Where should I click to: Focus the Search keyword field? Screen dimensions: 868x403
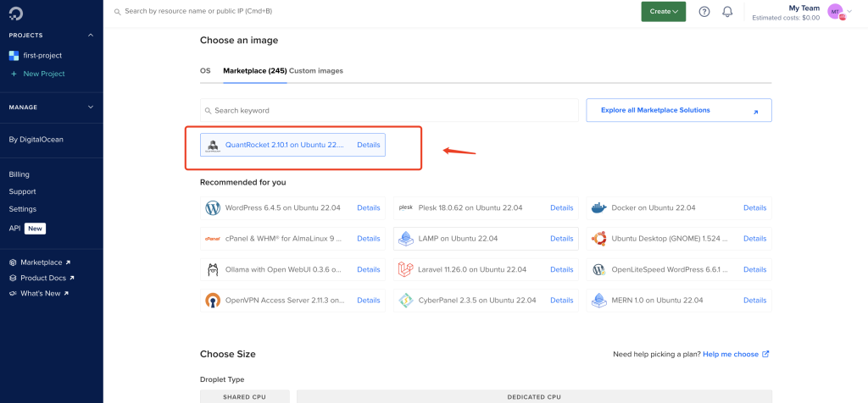coord(389,111)
